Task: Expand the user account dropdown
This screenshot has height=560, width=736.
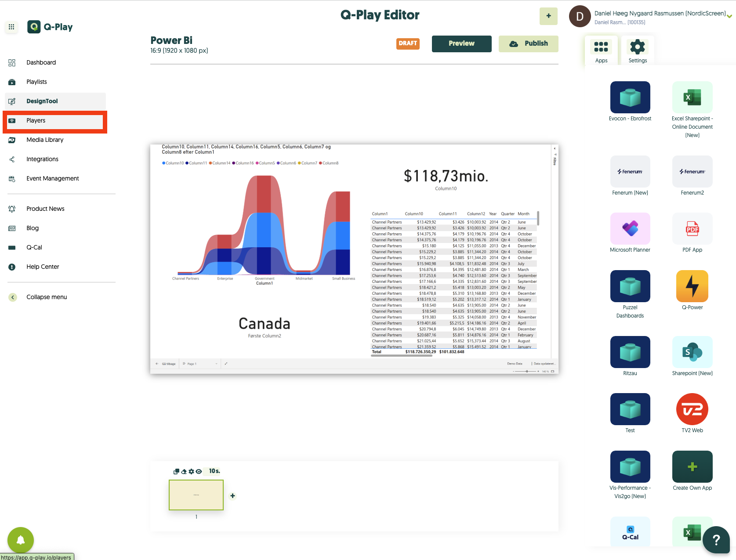Action: pos(729,16)
